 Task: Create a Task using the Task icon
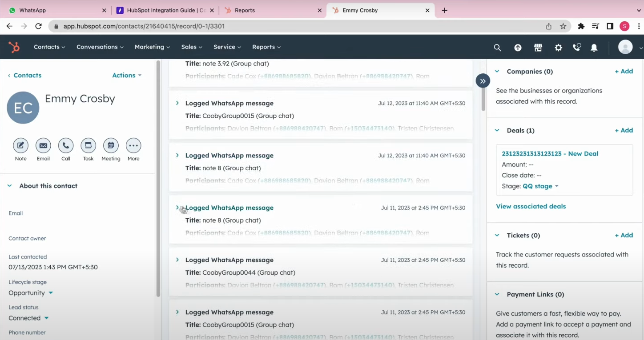click(x=88, y=145)
